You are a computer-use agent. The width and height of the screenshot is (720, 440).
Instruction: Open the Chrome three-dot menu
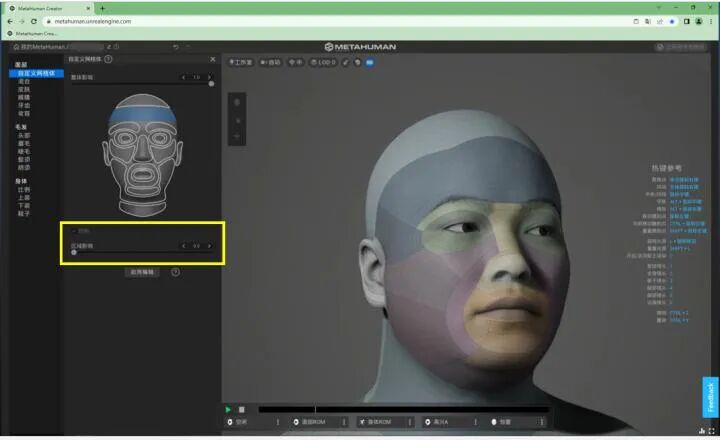pos(711,21)
